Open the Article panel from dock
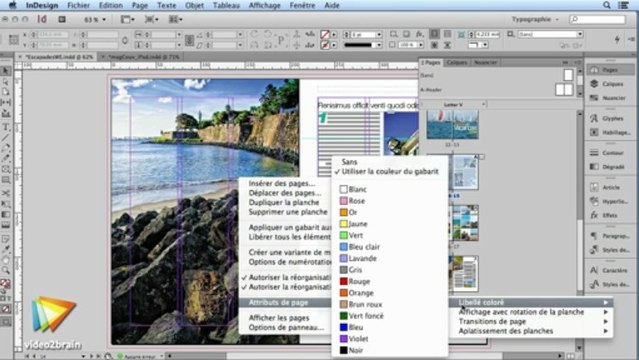 pos(610,188)
